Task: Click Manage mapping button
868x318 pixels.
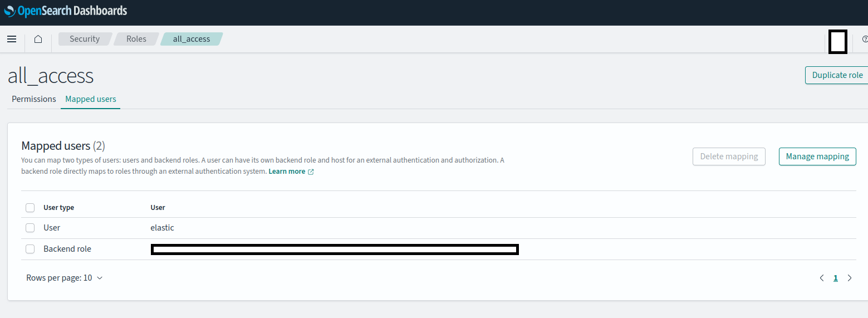Action: coord(817,156)
